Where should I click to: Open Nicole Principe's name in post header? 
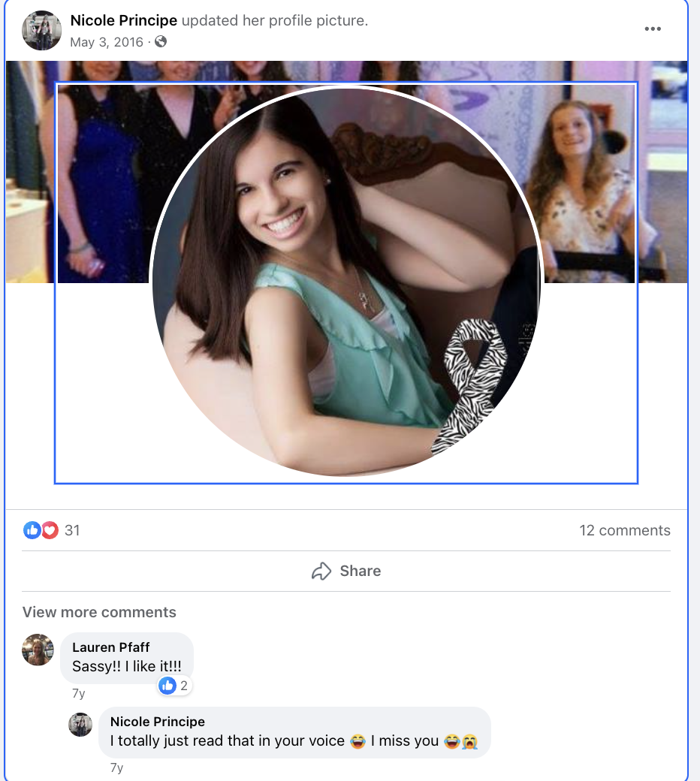(124, 20)
